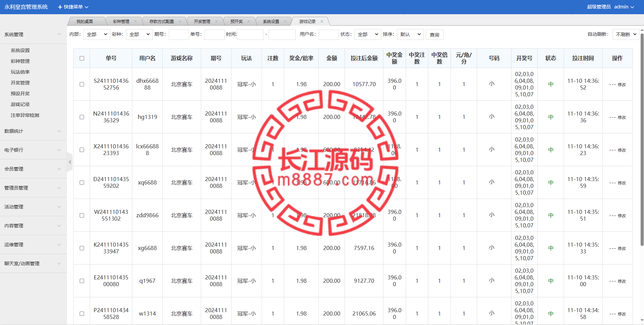Image resolution: width=644 pixels, height=325 pixels.
Task: Switch to the 开奖管理 tab
Action: 202,21
